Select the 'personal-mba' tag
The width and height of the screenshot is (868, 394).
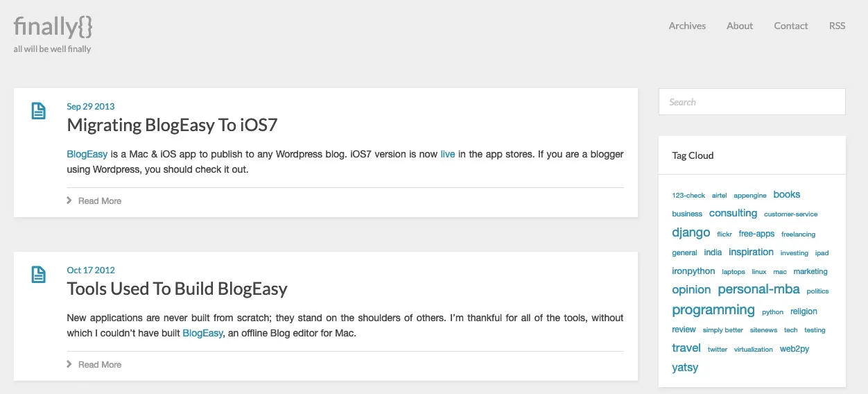758,289
